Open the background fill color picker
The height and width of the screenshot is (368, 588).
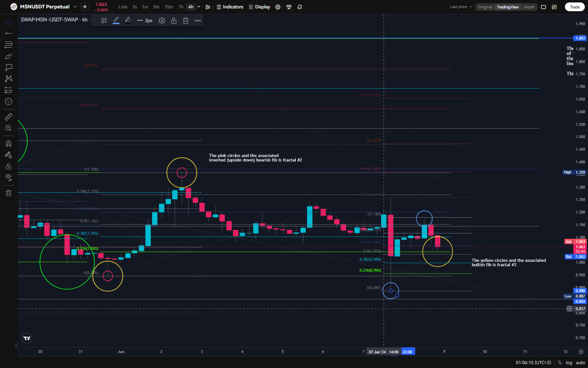pos(128,21)
